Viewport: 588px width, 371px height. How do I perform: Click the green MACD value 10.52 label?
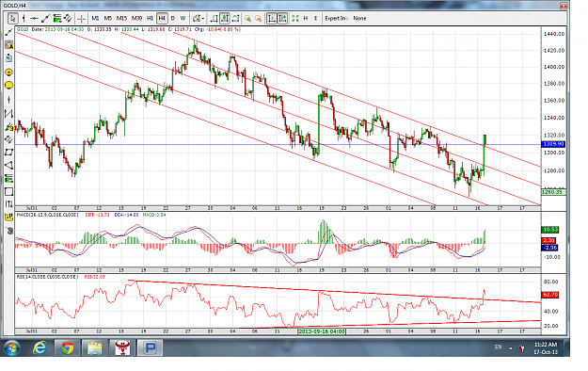550,230
